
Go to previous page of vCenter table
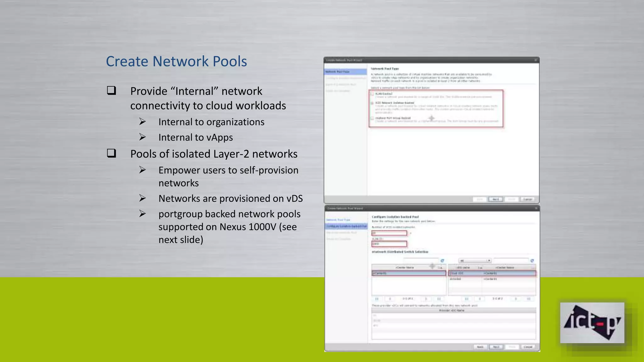(390, 299)
